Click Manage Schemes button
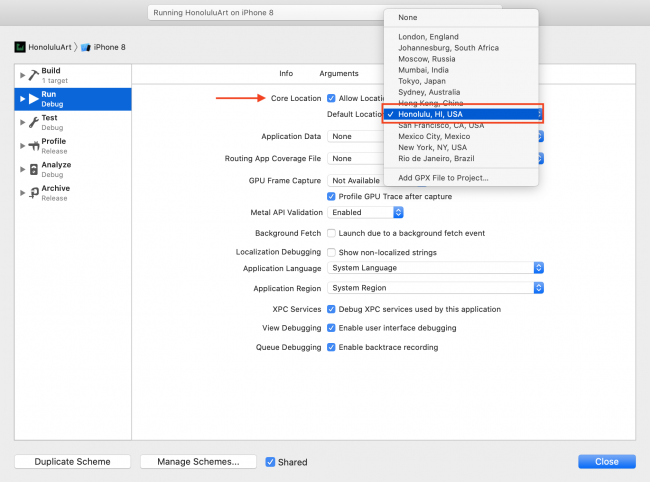The width and height of the screenshot is (650, 482). (x=198, y=462)
